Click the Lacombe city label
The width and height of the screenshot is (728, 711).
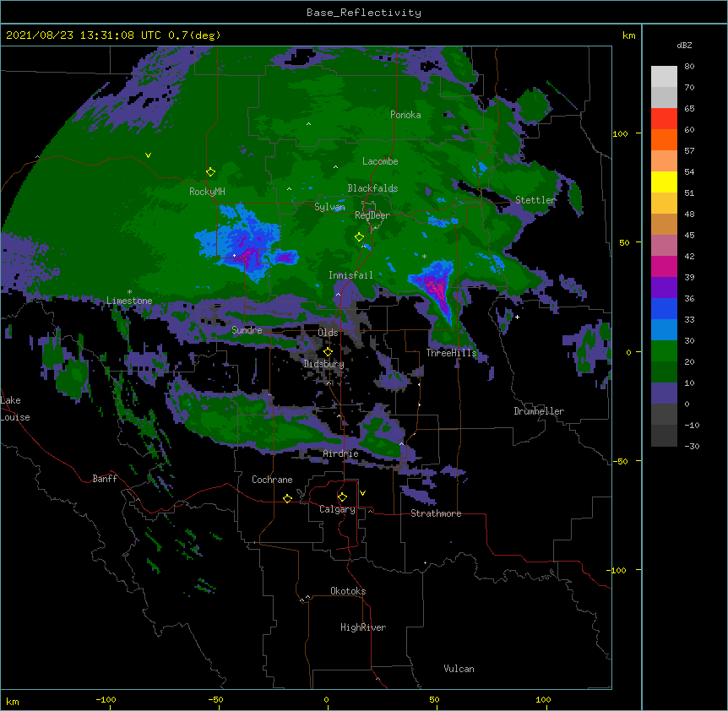(x=380, y=161)
